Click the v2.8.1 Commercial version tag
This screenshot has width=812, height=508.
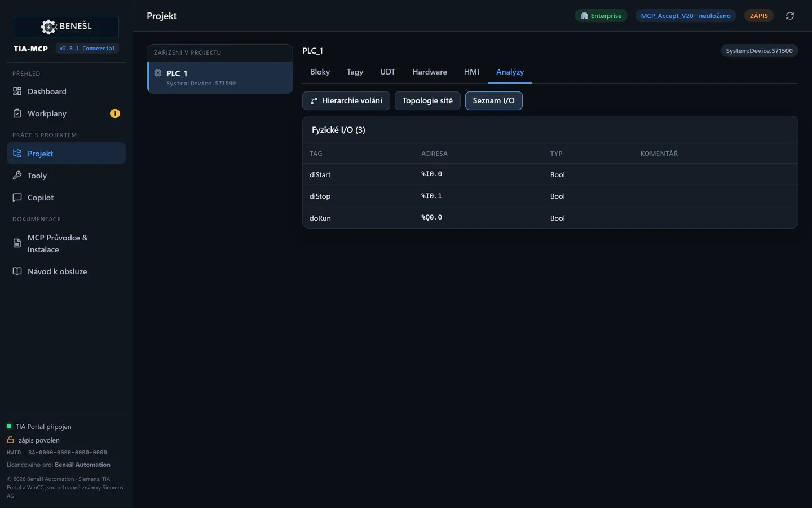click(87, 49)
